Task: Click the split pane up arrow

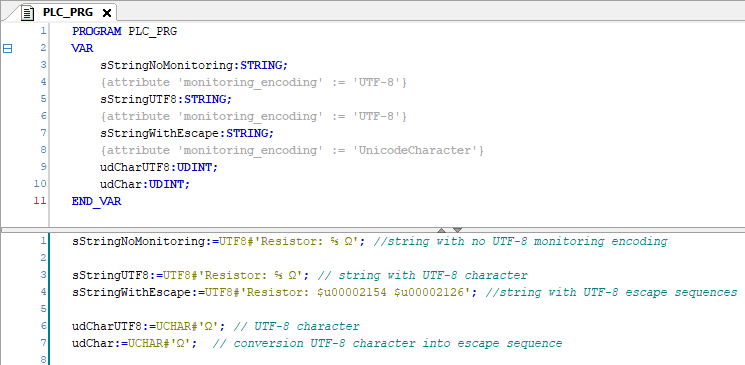Action: pos(441,230)
